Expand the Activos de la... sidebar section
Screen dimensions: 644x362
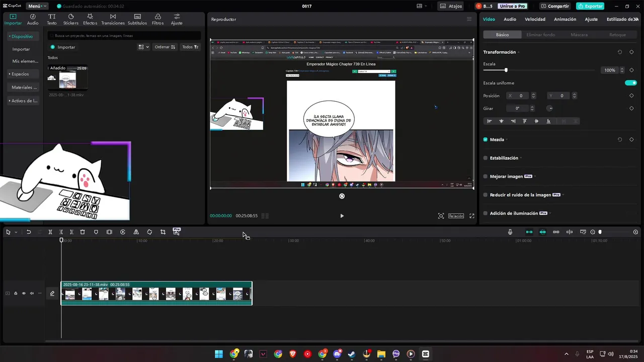(x=24, y=101)
